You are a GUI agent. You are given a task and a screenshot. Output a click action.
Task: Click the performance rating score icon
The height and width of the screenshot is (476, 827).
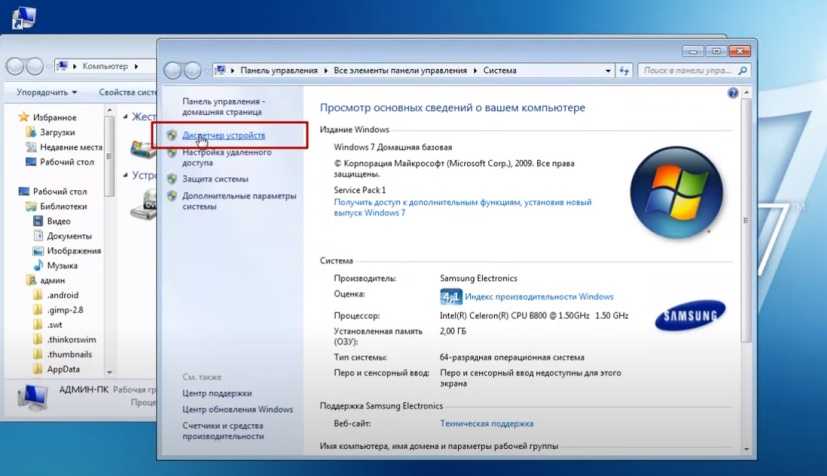(x=450, y=297)
